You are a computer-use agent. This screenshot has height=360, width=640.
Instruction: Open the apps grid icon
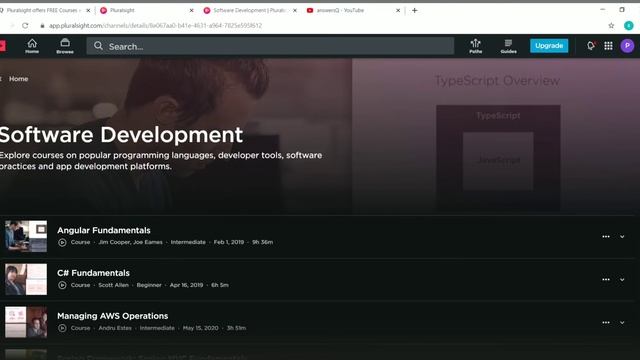click(x=608, y=46)
